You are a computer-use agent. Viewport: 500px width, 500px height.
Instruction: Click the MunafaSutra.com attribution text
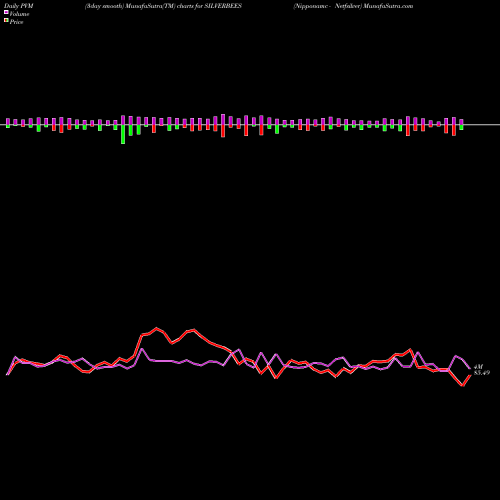point(353,6)
